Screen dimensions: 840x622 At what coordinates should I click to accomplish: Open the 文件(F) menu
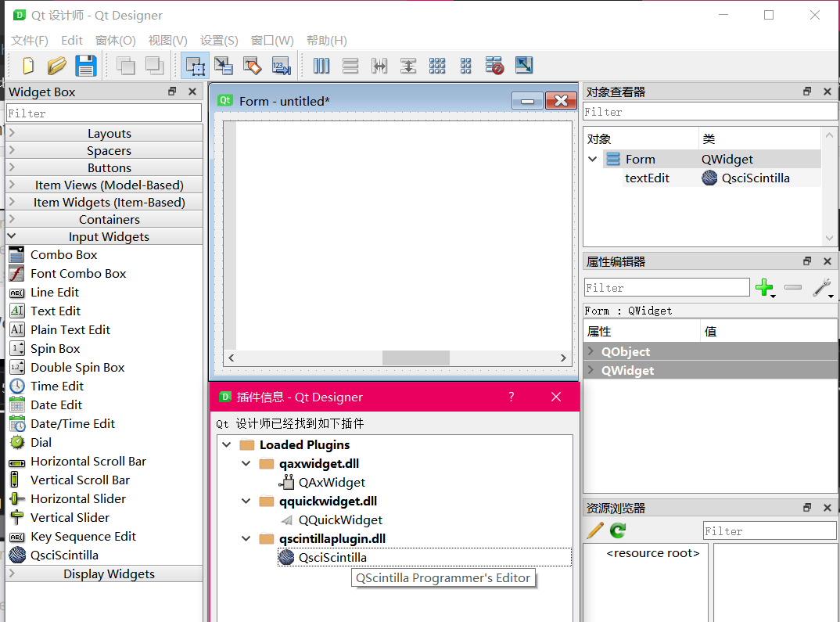(30, 41)
